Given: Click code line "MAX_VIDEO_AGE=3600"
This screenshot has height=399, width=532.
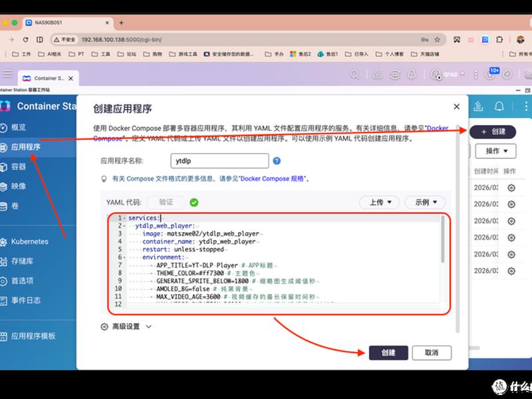Looking at the screenshot, I should 188,297.
